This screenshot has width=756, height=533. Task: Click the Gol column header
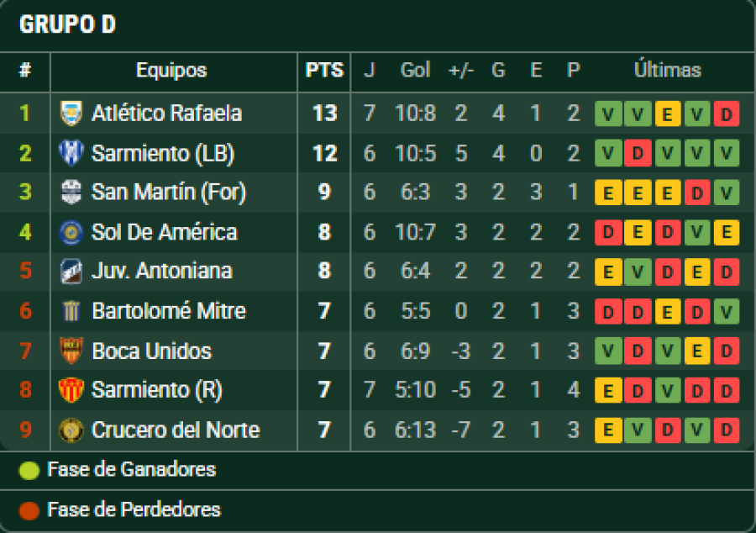click(415, 71)
